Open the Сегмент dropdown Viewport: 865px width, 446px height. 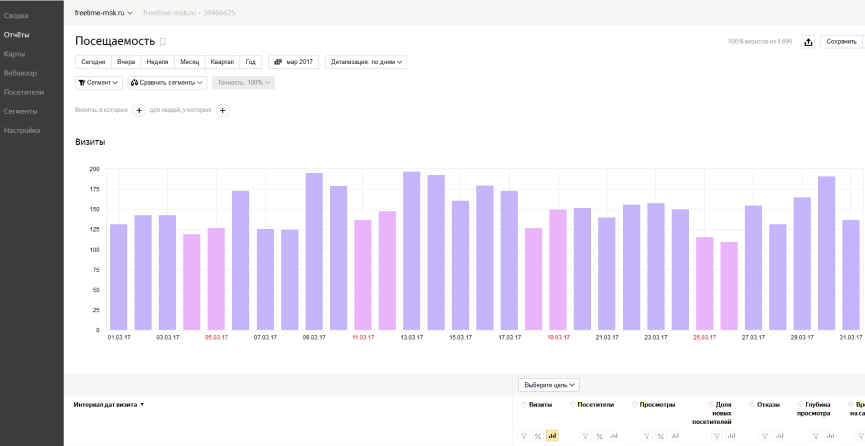point(98,83)
